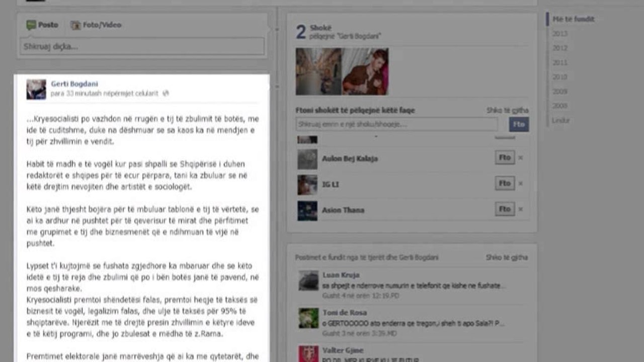Click the paragraph starting 'Këto janë thjesht'

point(143,226)
